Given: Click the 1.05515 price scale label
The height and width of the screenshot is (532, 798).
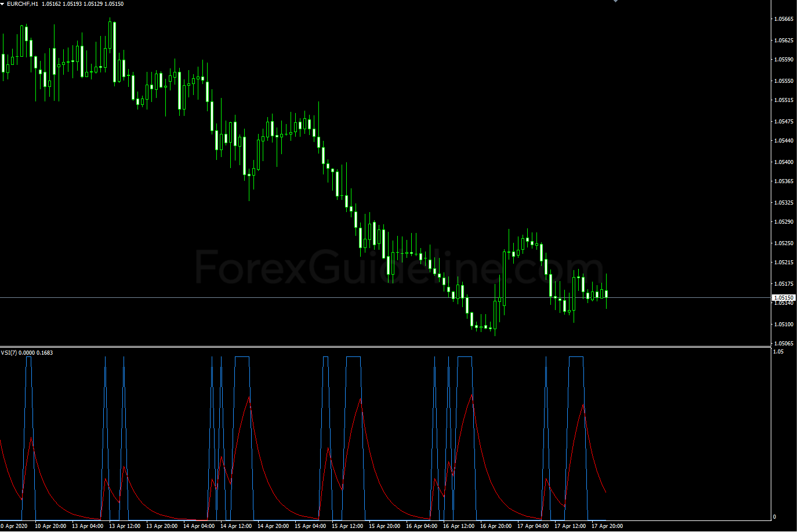Looking at the screenshot, I should (784, 100).
